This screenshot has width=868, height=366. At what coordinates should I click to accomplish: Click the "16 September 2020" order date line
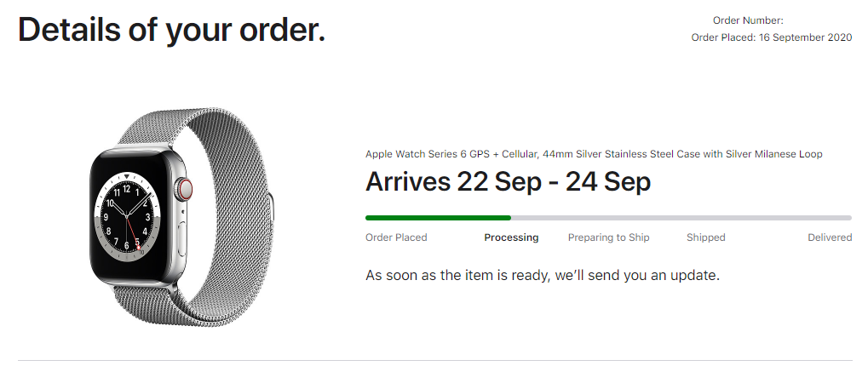[771, 37]
